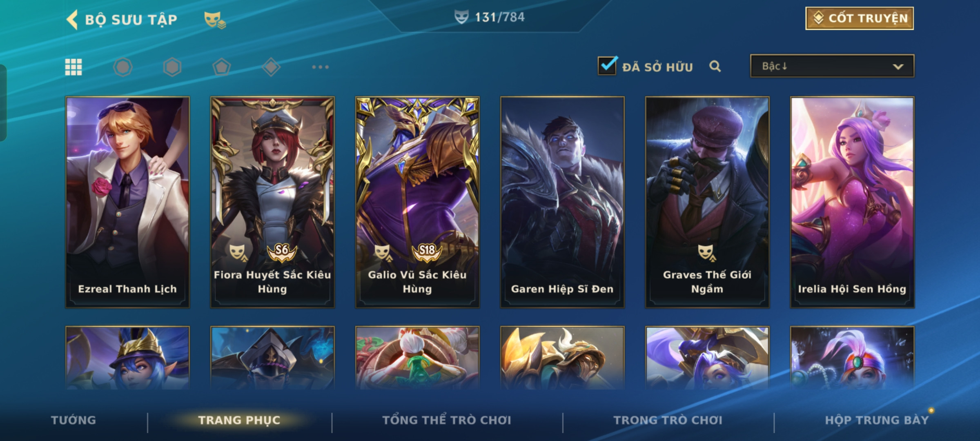Filter by the hexagon rarity icon

(172, 67)
